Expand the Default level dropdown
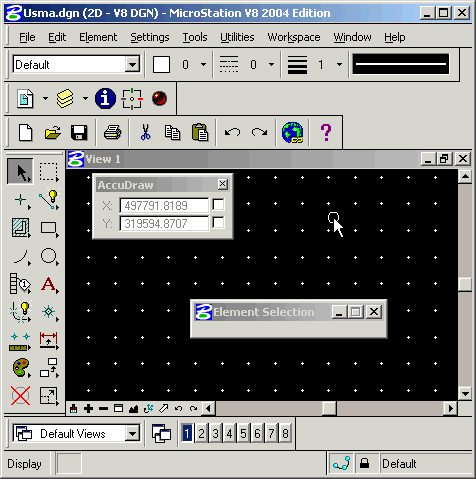 [132, 64]
